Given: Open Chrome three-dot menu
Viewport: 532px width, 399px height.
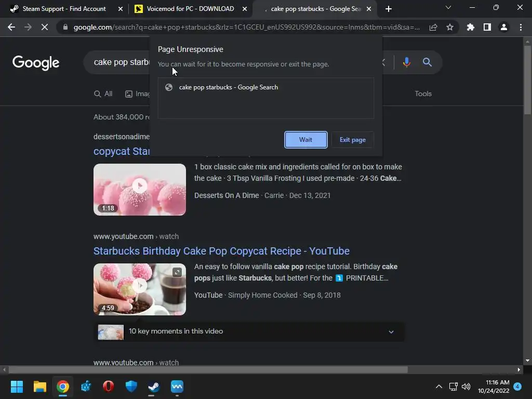Looking at the screenshot, I should (x=521, y=27).
